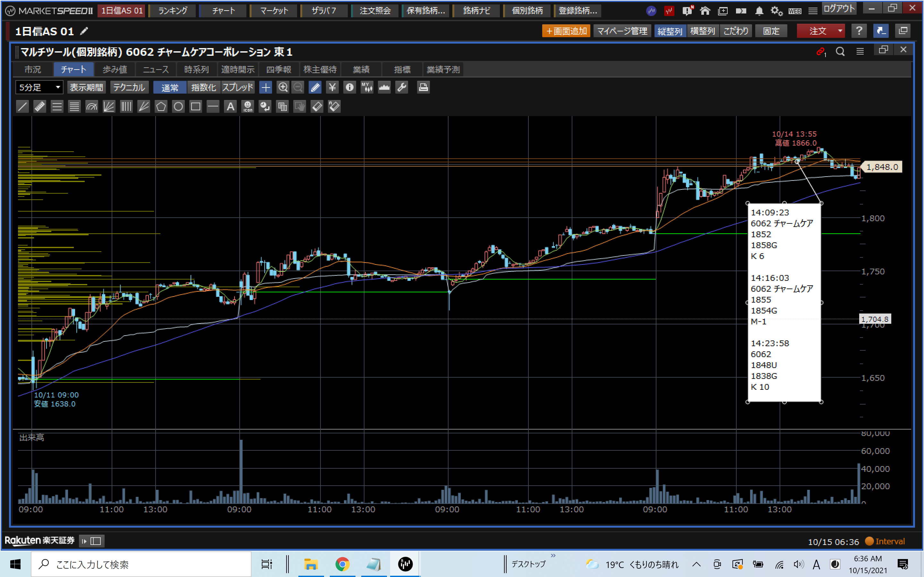
Task: Select the eraser tool
Action: (317, 106)
